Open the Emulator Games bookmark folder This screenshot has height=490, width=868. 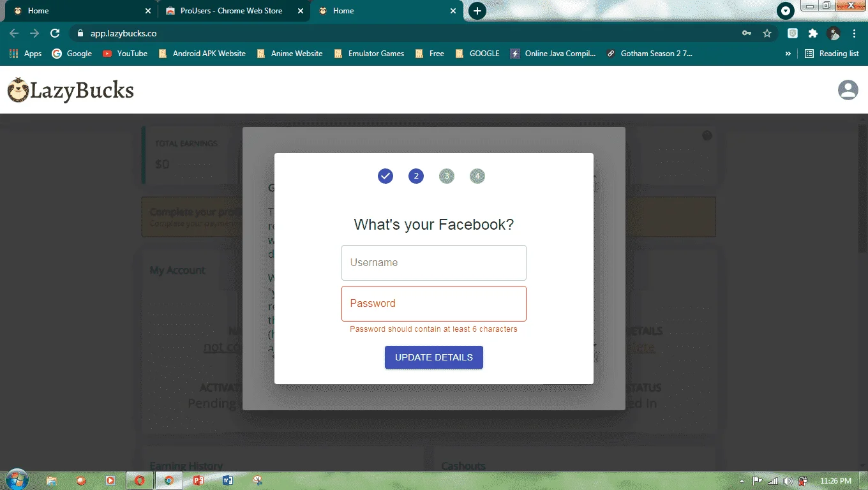click(369, 54)
